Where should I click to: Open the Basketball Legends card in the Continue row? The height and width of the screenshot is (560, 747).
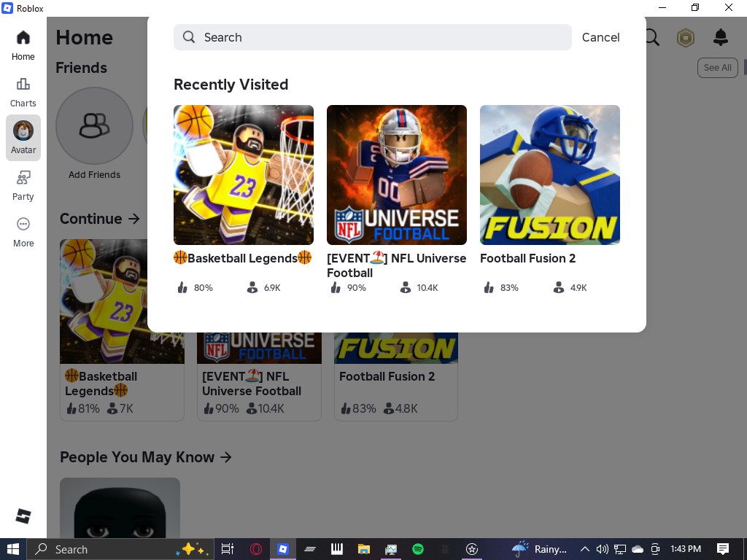click(x=122, y=330)
